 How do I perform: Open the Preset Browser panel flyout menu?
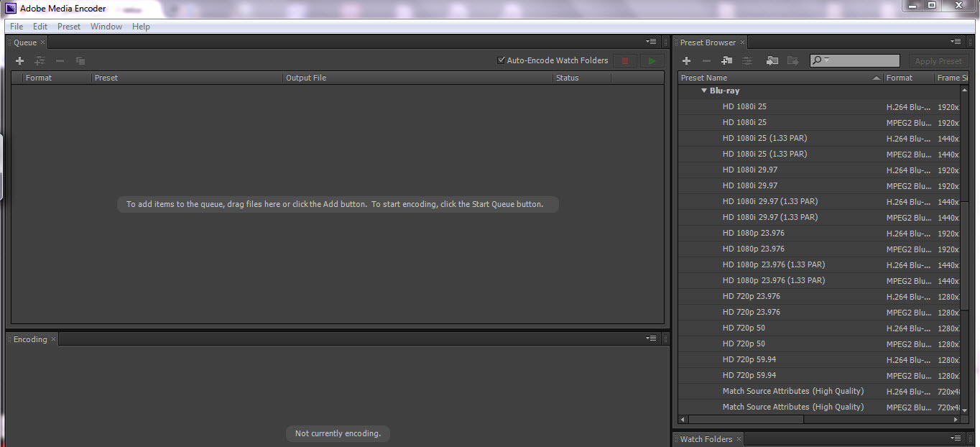click(x=956, y=42)
